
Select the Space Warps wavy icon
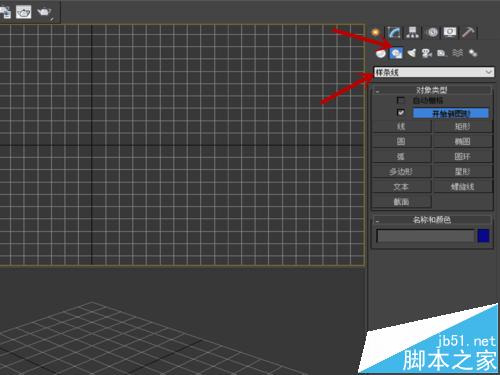click(x=458, y=53)
